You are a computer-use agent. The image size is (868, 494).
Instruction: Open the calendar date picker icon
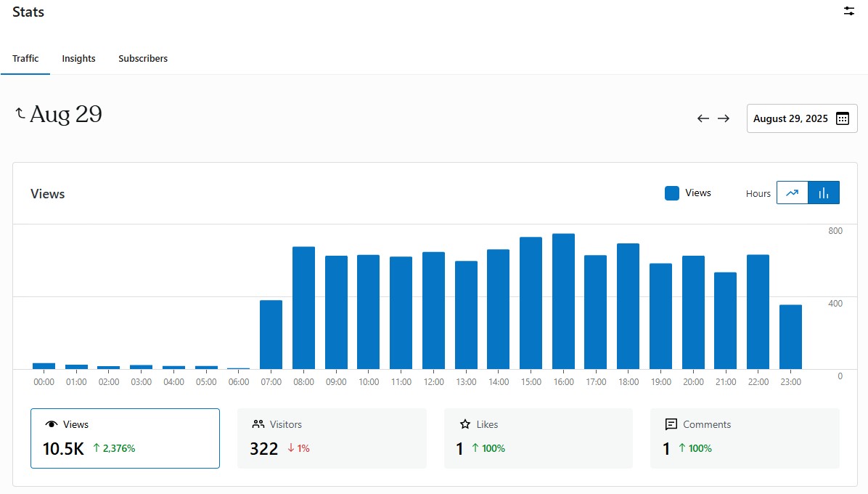click(842, 118)
